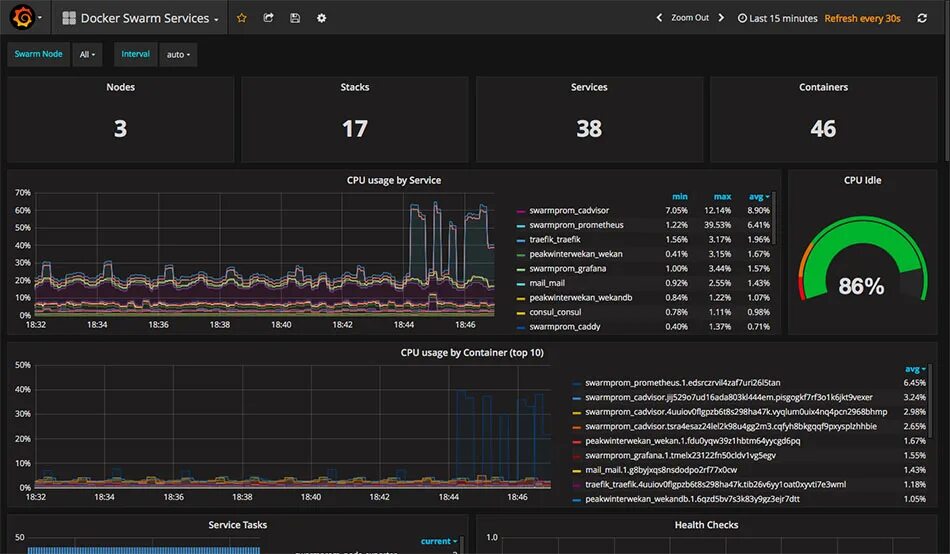
Task: Select peakwinterwekan_wekan.1 container legend entry
Action: point(693,441)
